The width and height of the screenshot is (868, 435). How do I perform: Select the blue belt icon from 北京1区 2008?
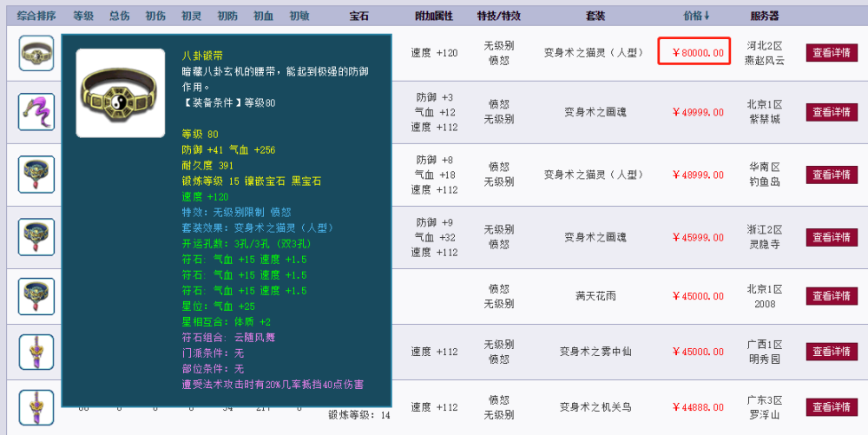[36, 297]
